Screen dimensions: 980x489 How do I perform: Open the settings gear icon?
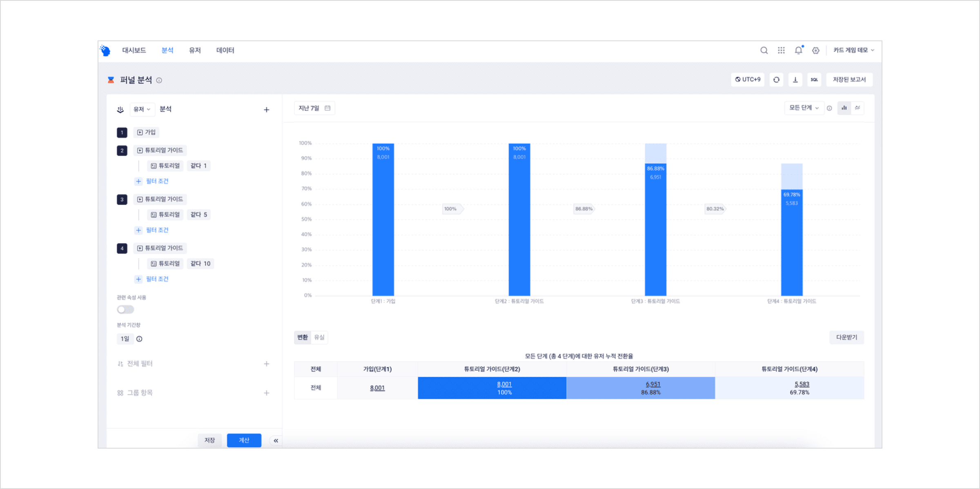pos(815,51)
